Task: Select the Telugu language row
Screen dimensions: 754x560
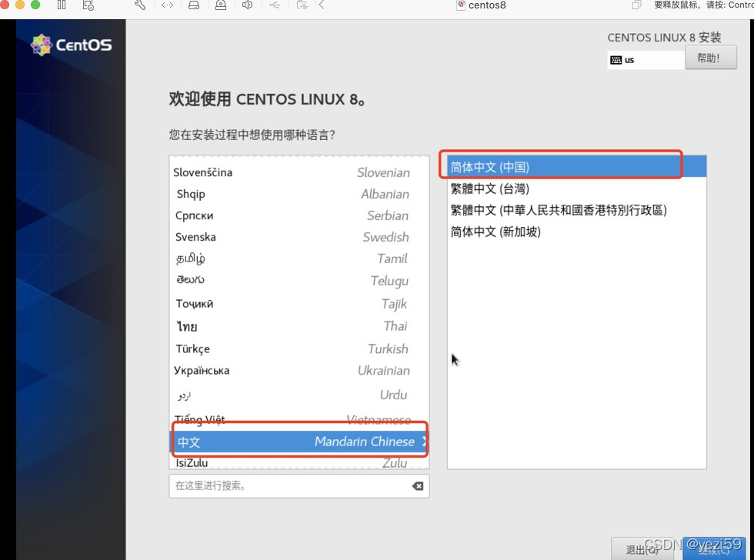Action: tap(299, 280)
